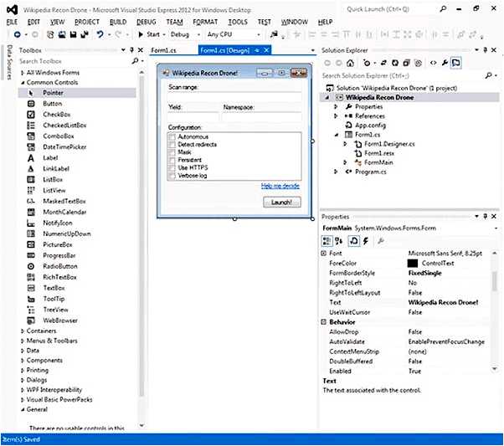504x446 pixels.
Task: Check the Verbose log option
Action: pyautogui.click(x=172, y=176)
